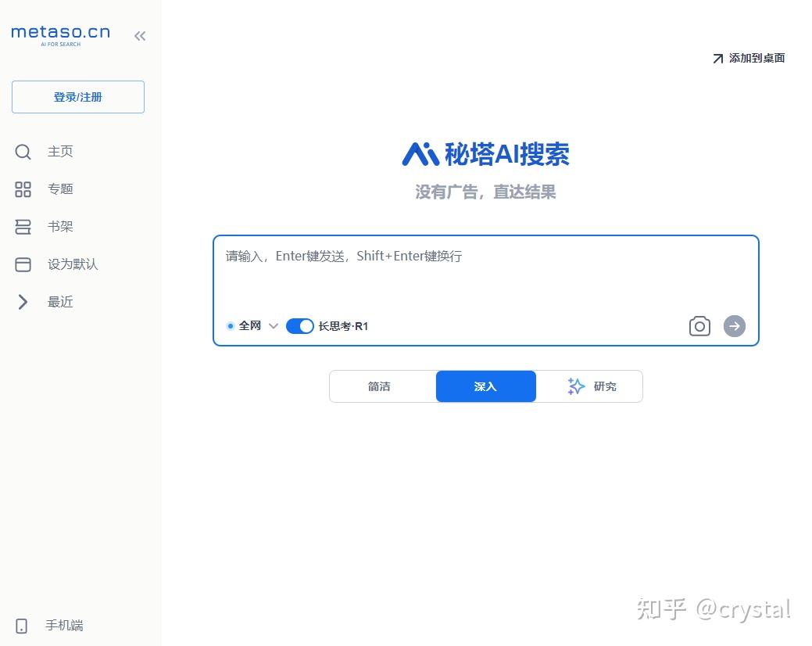
Task: Go to 主页 in sidebar
Action: coord(61,151)
